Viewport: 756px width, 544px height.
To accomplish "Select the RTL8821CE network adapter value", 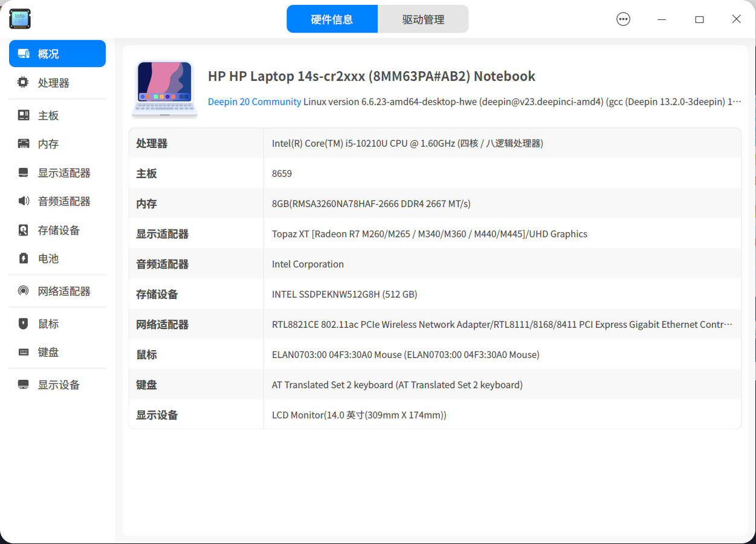I will pos(502,324).
